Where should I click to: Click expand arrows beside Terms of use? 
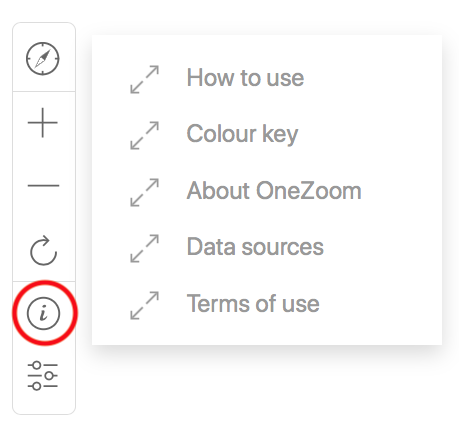(144, 305)
